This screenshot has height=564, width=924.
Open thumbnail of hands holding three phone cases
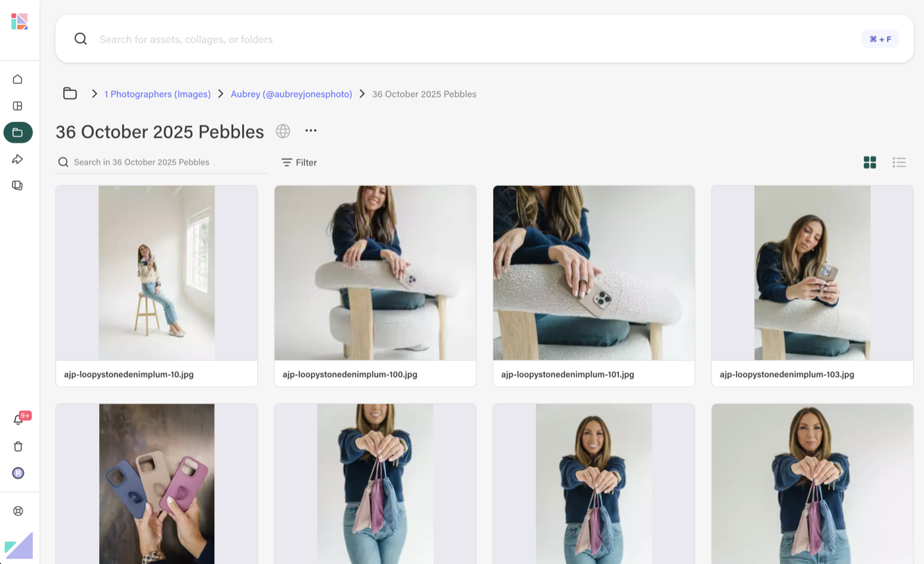tap(156, 484)
